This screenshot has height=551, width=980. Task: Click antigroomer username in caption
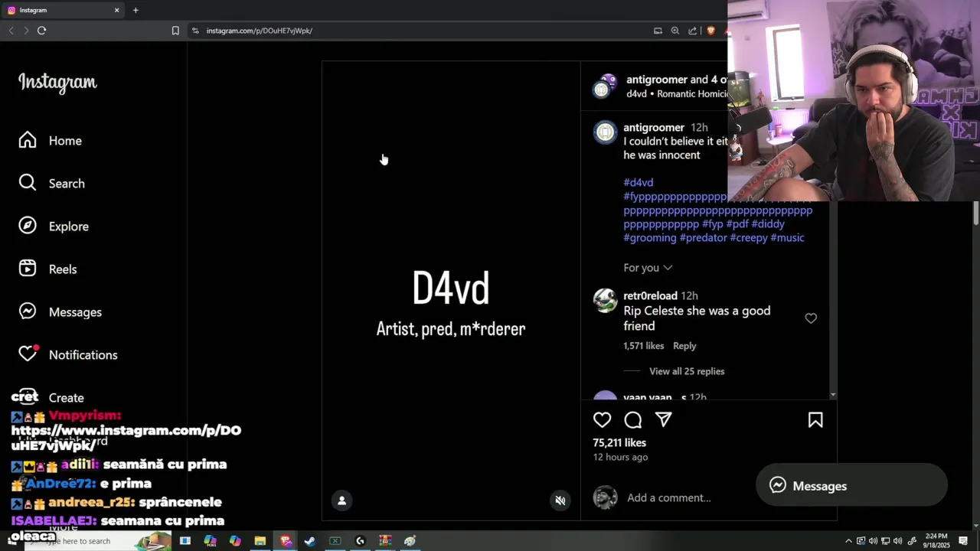click(654, 127)
